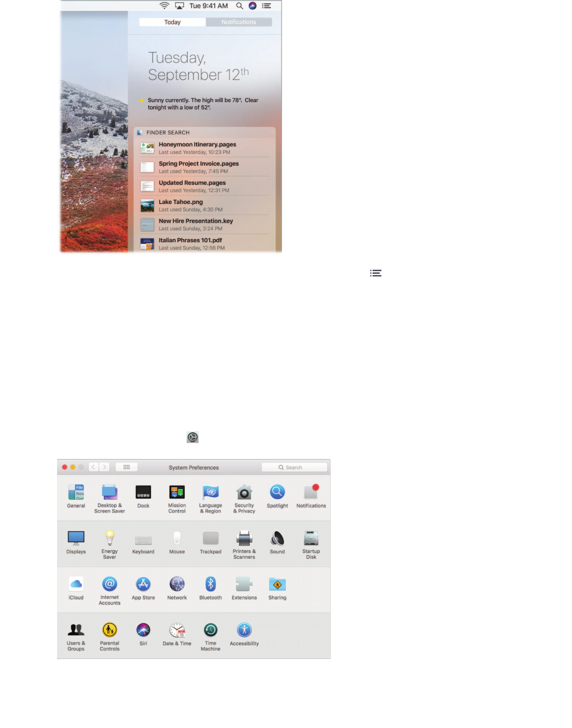Screen dimensions: 572x728
Task: Open Users & Groups preferences
Action: click(76, 637)
